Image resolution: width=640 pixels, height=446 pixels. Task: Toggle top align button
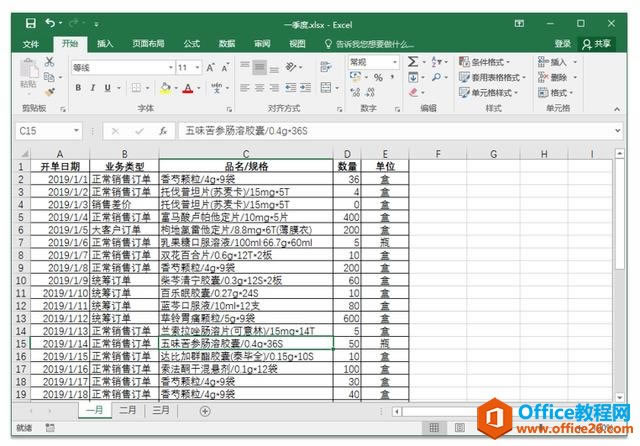click(245, 65)
